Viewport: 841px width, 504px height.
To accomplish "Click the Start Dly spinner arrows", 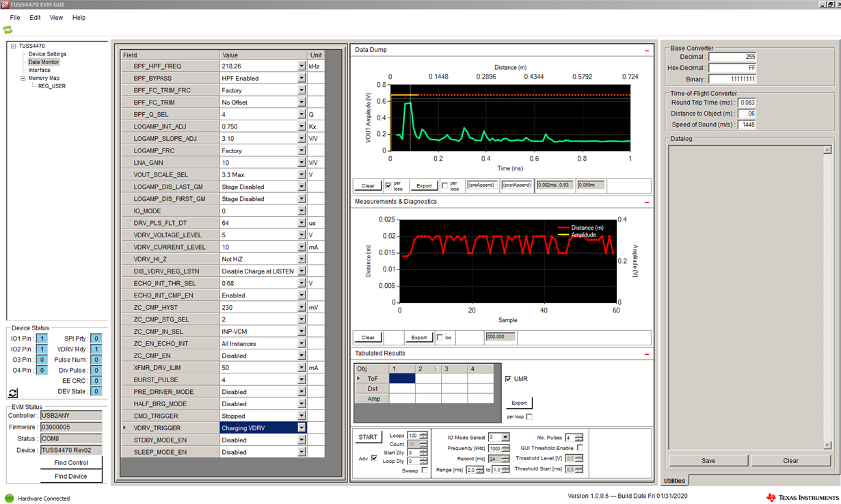I will tap(424, 453).
